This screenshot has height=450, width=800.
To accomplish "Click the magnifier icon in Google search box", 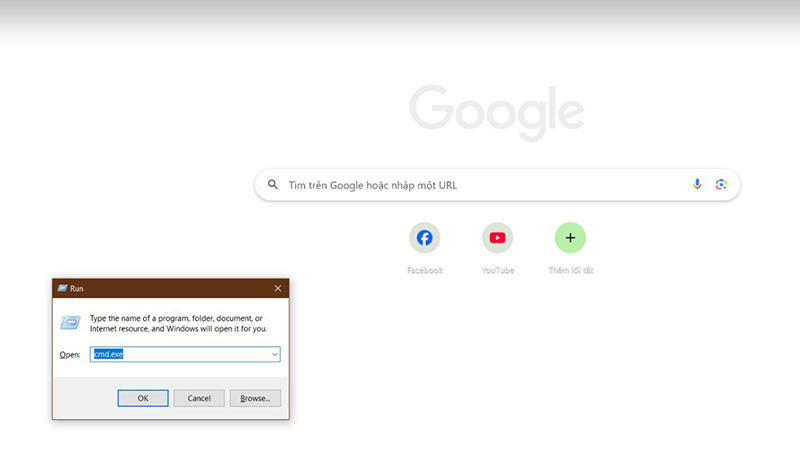I will pos(273,185).
